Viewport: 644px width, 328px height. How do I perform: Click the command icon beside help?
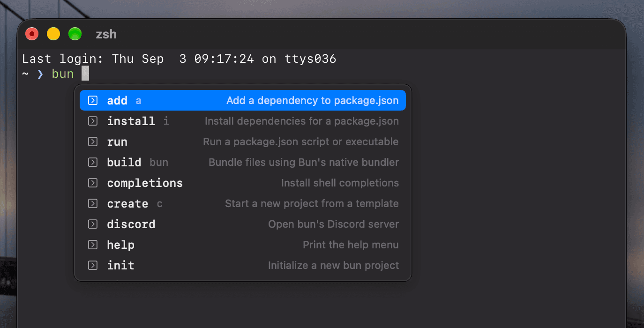[x=93, y=245]
